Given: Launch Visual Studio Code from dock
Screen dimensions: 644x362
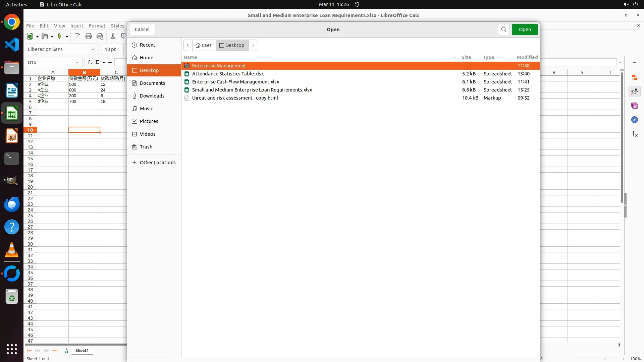Looking at the screenshot, I should (12, 45).
